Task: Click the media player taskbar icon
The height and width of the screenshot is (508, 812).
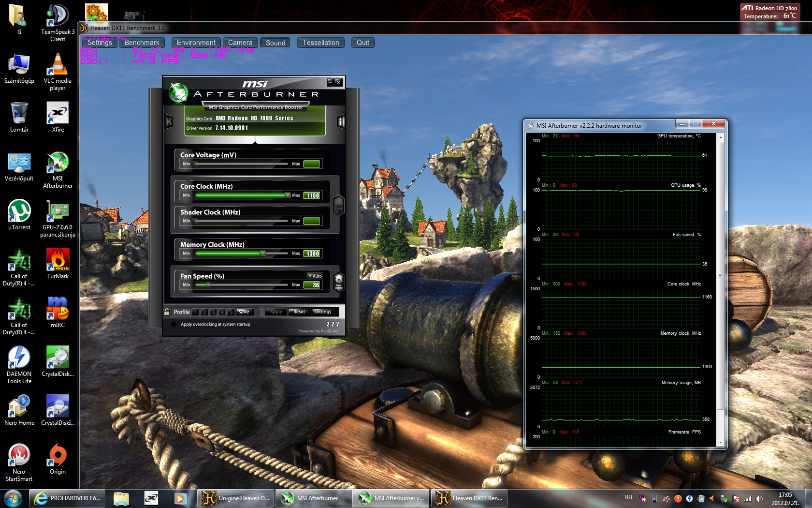Action: (x=180, y=498)
